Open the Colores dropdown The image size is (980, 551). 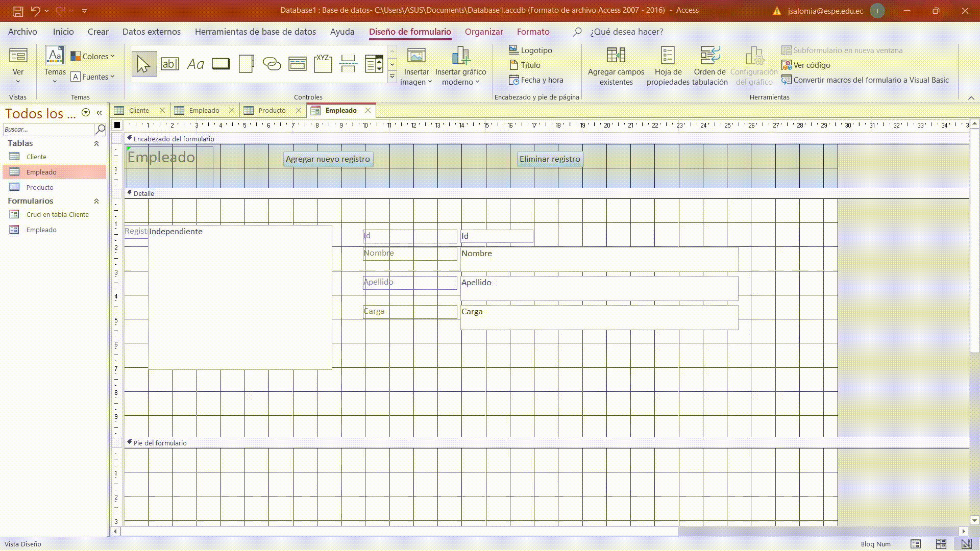tap(92, 56)
